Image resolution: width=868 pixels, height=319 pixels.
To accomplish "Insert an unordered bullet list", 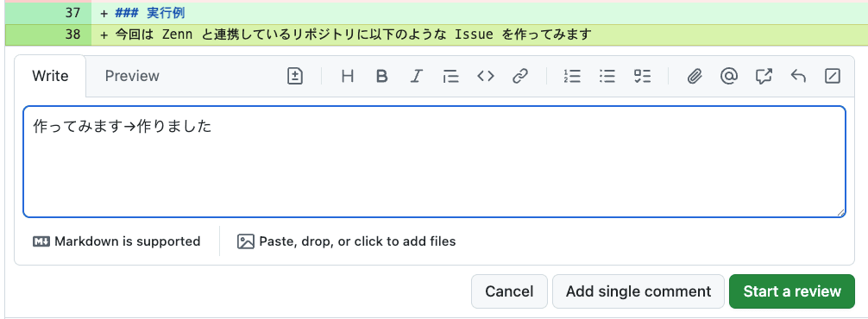I will (607, 76).
